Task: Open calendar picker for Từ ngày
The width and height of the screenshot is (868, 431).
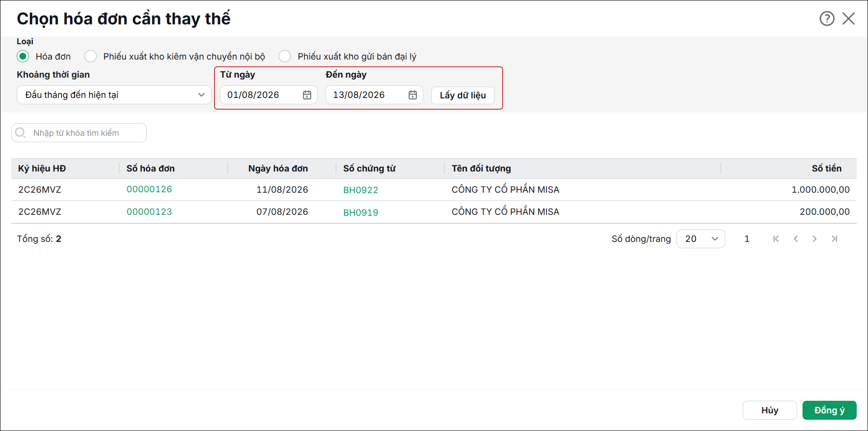Action: pos(307,95)
